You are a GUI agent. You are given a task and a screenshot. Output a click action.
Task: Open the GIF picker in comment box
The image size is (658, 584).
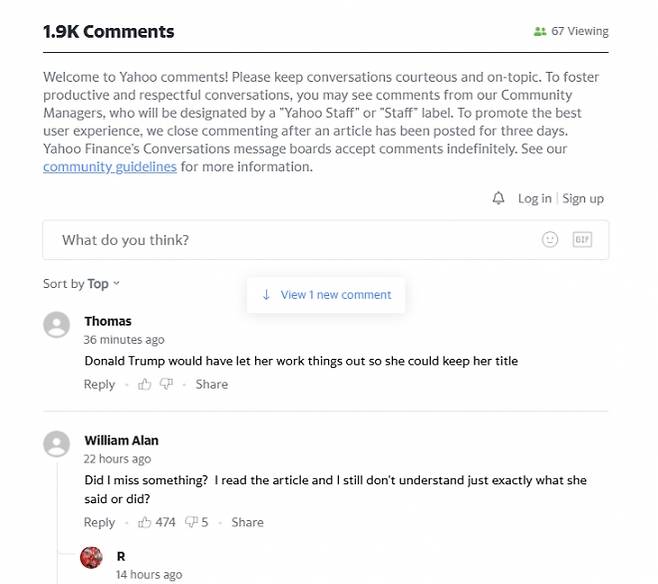582,240
